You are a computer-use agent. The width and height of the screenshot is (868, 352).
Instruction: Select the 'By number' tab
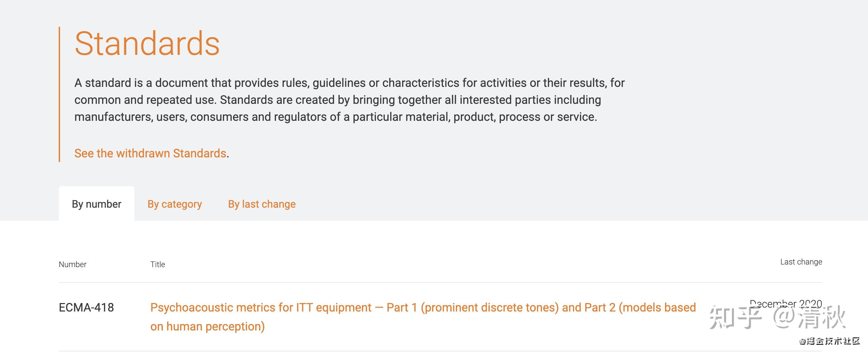(96, 204)
